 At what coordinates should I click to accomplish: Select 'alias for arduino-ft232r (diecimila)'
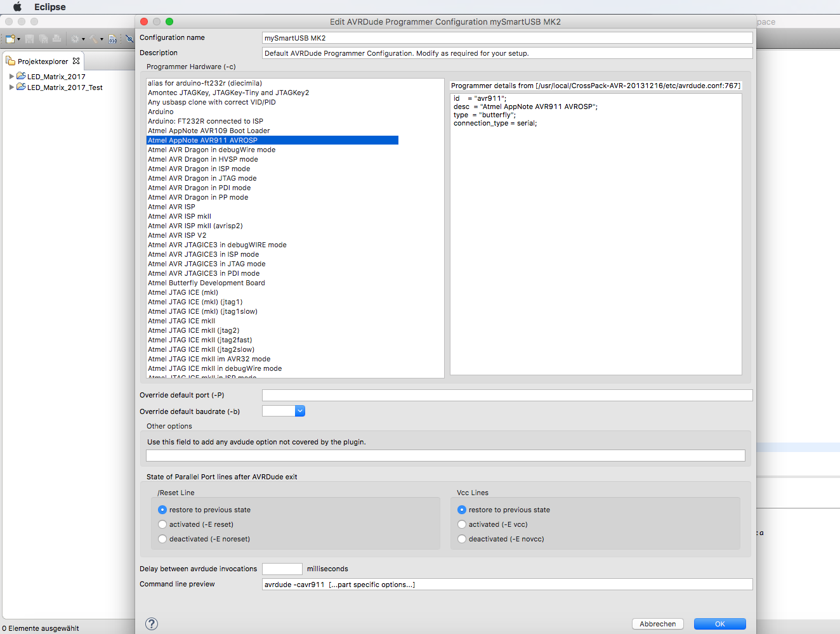click(205, 83)
